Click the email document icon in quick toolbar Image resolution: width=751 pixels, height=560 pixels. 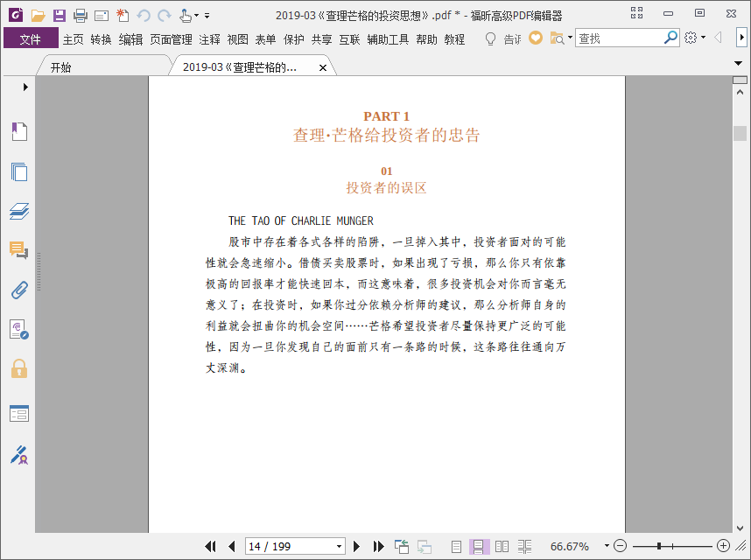pyautogui.click(x=101, y=16)
